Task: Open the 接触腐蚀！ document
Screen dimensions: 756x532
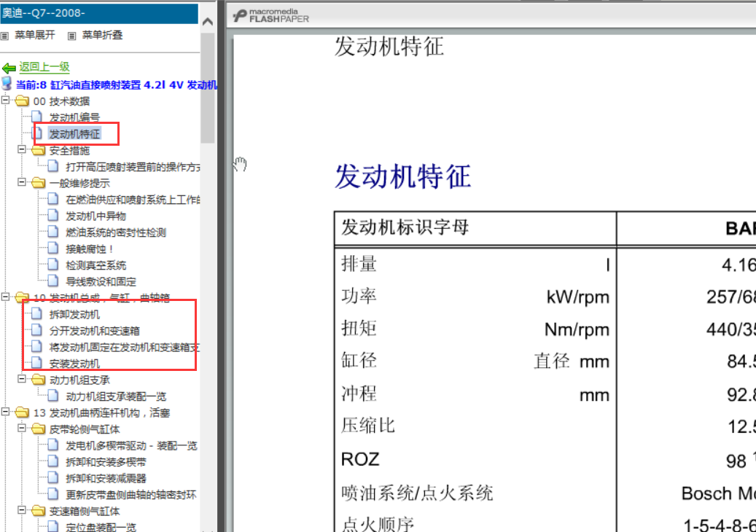Action: [90, 249]
